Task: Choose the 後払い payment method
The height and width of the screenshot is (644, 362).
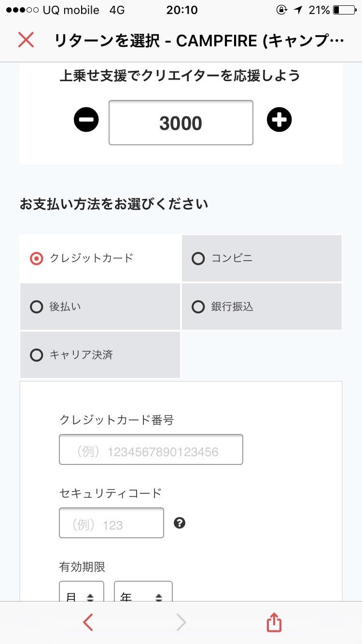Action: point(100,307)
